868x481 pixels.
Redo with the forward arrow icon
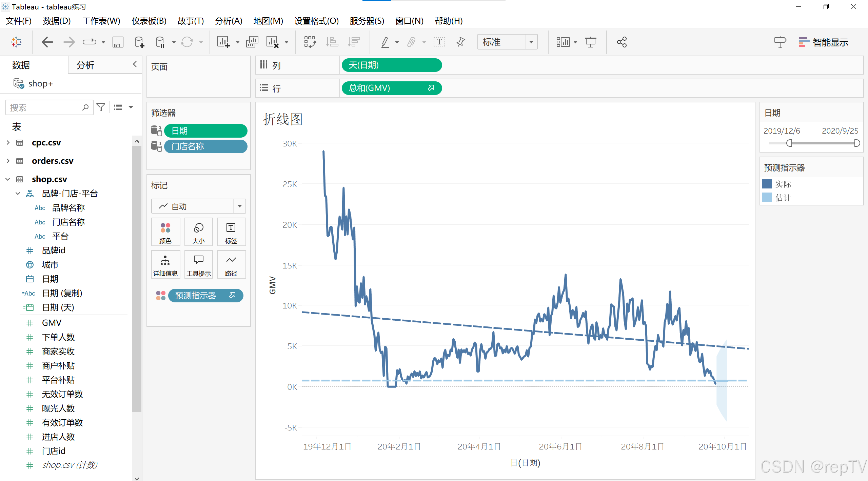[69, 42]
